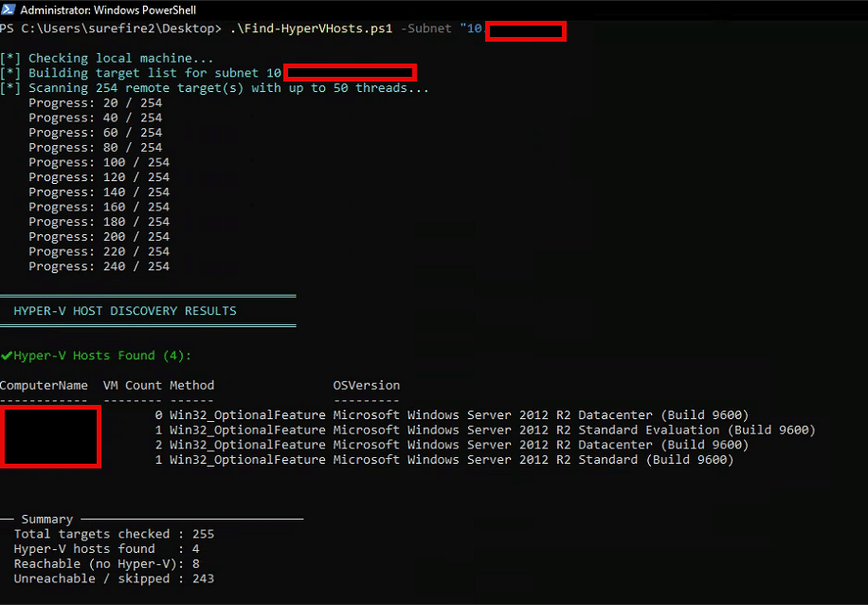Click the 'Progress: 60 / 254' line
This screenshot has width=868, height=605.
(95, 133)
